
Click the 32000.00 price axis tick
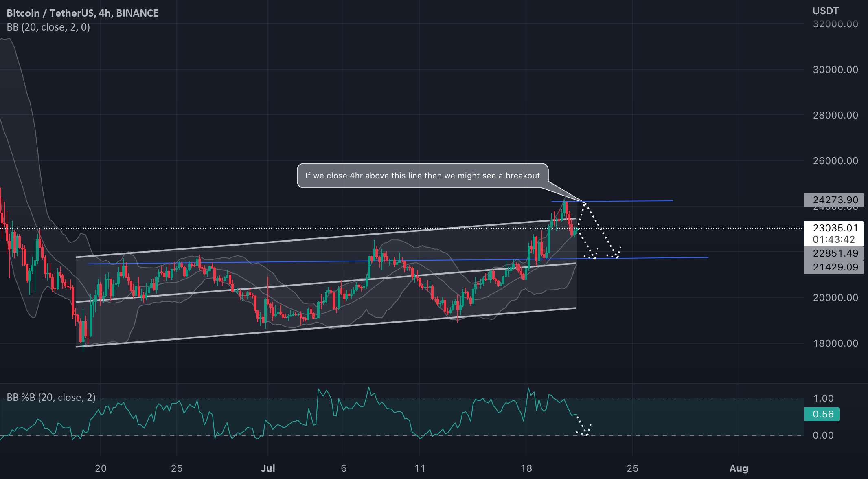click(835, 24)
